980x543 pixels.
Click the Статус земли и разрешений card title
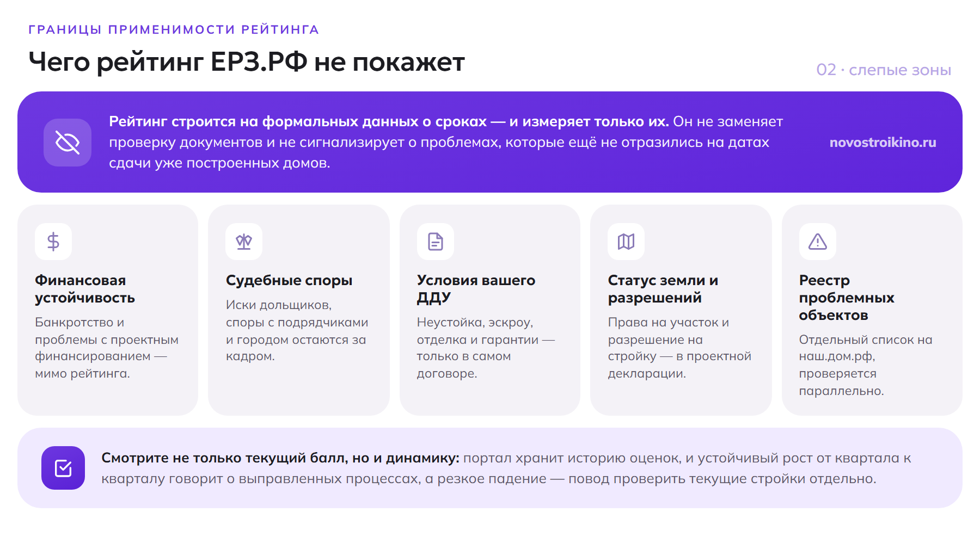click(x=663, y=289)
